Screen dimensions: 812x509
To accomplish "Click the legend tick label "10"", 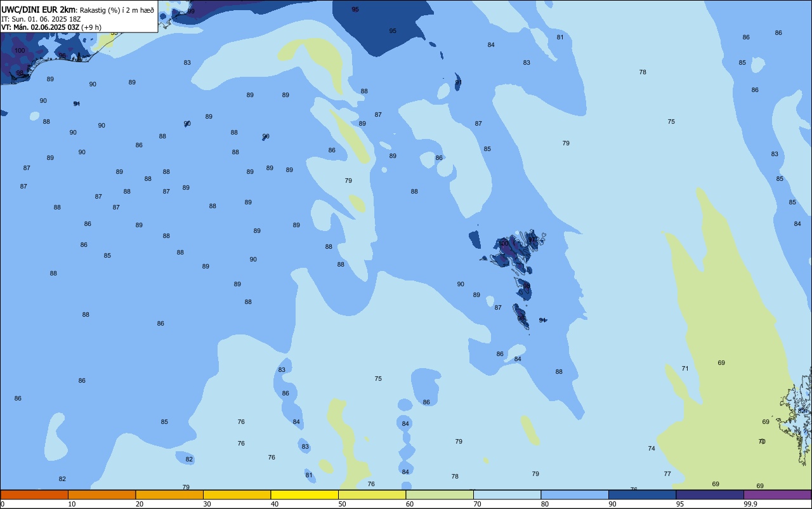I will point(72,504).
